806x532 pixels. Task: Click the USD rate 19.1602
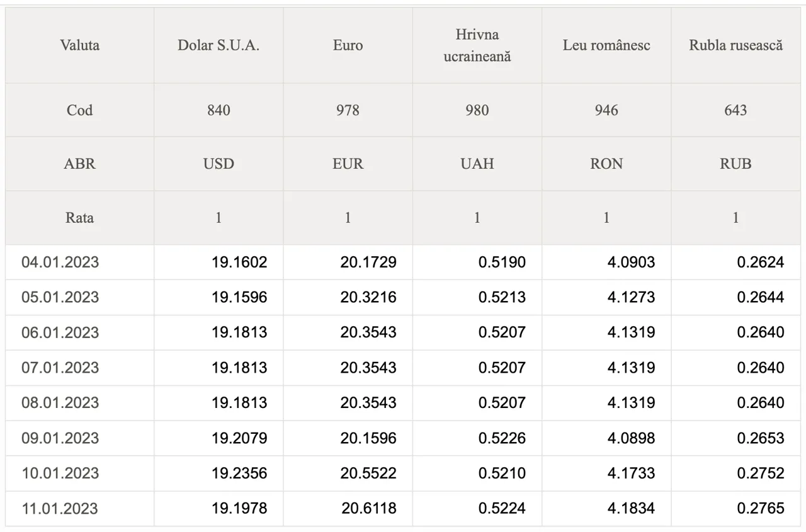pyautogui.click(x=239, y=262)
